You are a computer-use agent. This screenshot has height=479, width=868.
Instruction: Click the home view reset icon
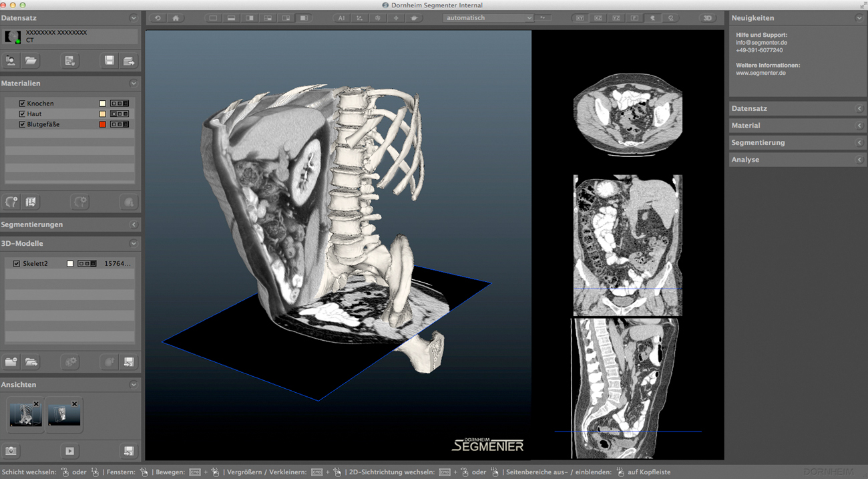176,18
